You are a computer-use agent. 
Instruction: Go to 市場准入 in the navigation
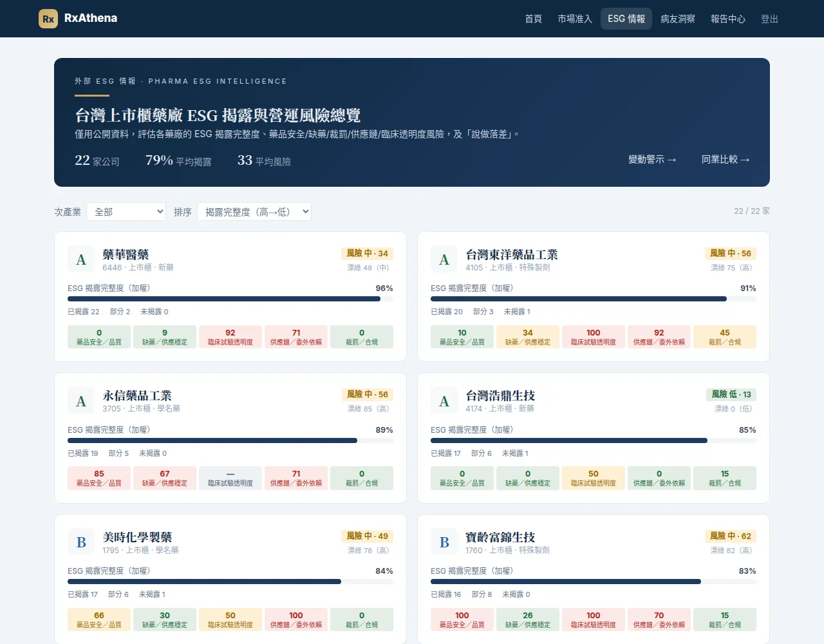pyautogui.click(x=575, y=19)
